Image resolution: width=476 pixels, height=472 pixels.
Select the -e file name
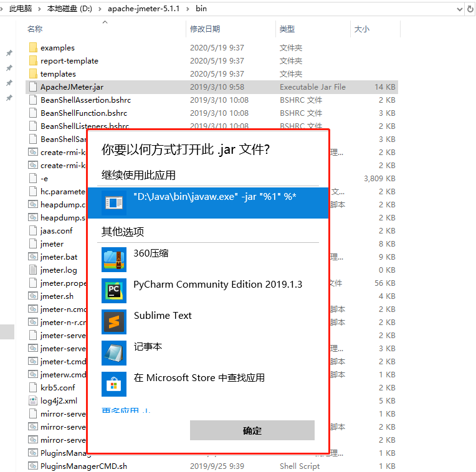(x=44, y=179)
